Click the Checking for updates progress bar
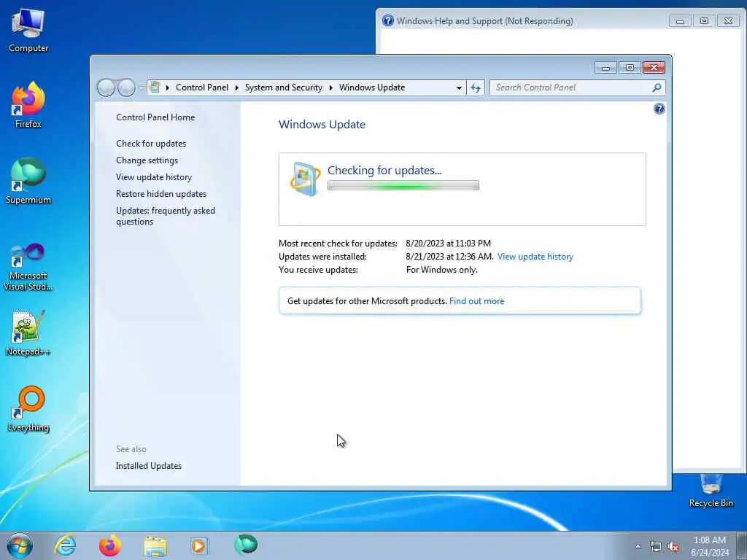This screenshot has height=560, width=747. [403, 186]
